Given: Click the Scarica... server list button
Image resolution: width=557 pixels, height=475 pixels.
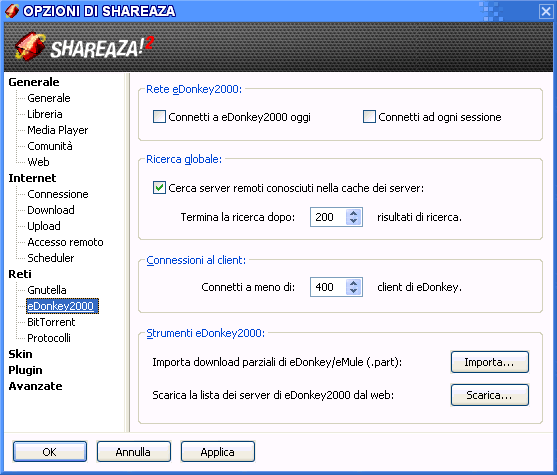Looking at the screenshot, I should click(490, 395).
